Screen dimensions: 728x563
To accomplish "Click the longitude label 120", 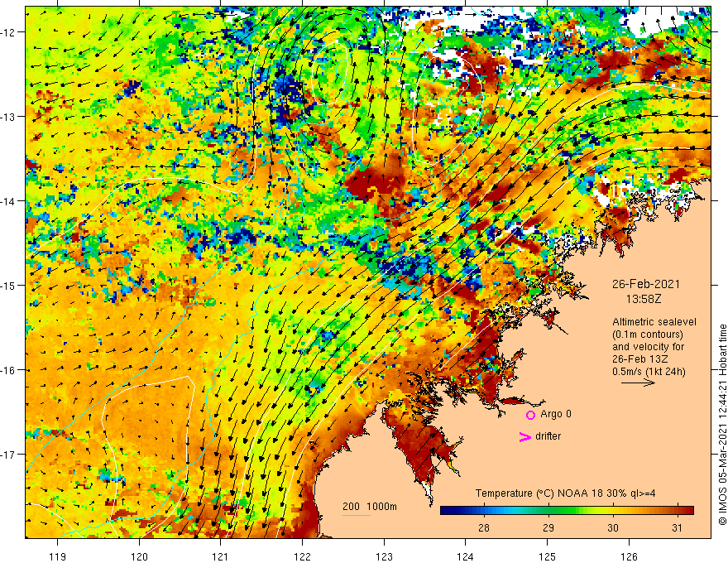I will tap(139, 556).
